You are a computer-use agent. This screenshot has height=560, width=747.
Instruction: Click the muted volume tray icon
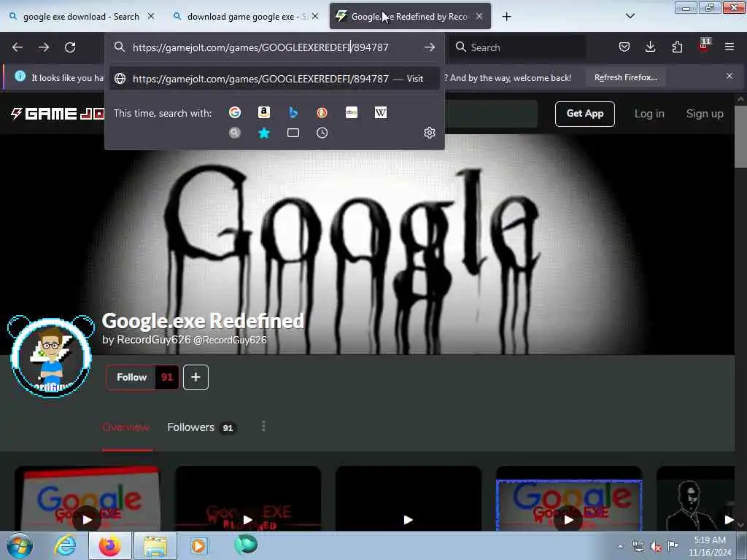tap(655, 546)
